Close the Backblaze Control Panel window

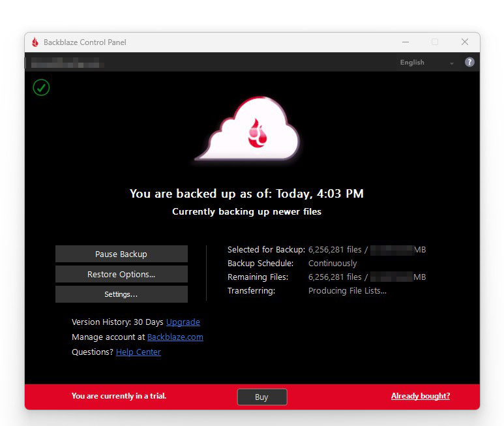pos(465,42)
